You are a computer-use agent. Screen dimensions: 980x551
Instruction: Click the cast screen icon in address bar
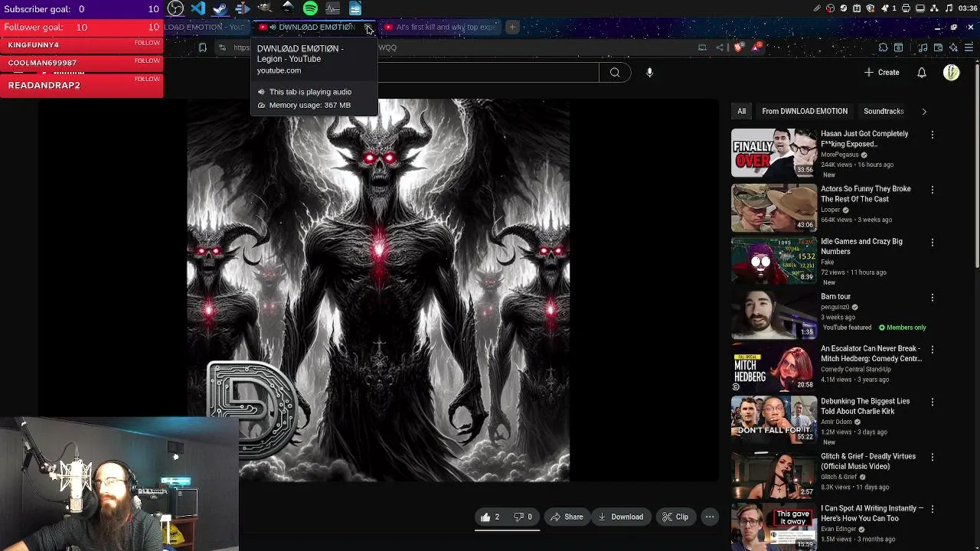(702, 47)
